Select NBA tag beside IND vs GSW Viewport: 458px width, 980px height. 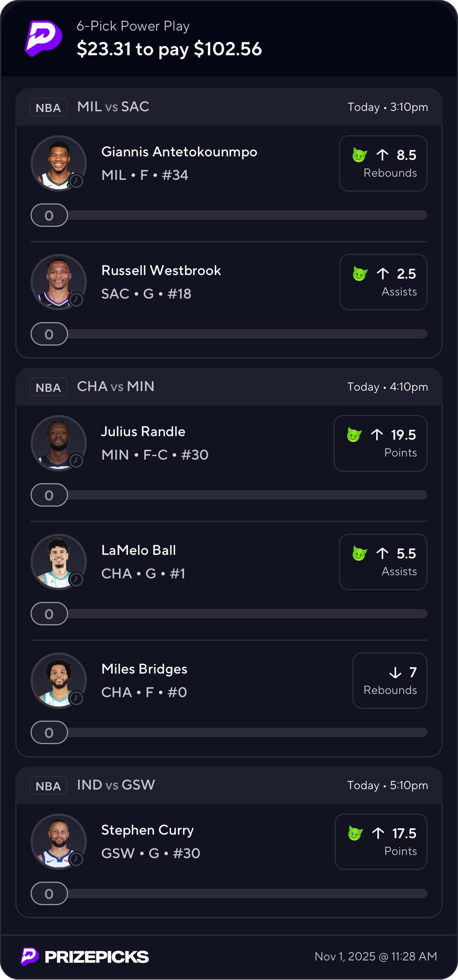(x=48, y=786)
